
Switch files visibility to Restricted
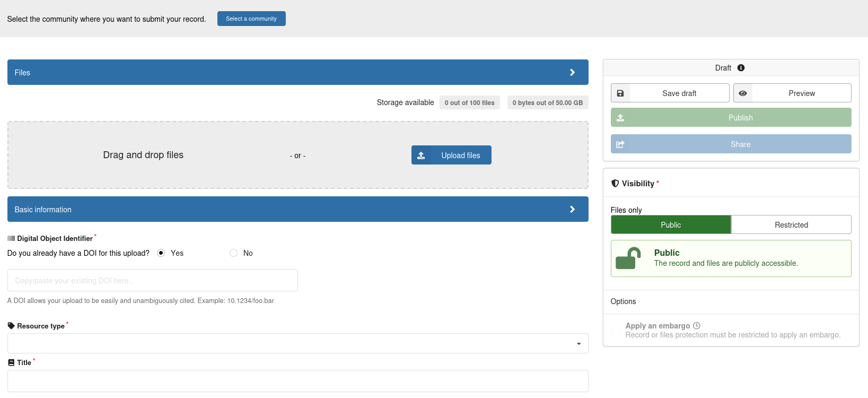click(791, 225)
